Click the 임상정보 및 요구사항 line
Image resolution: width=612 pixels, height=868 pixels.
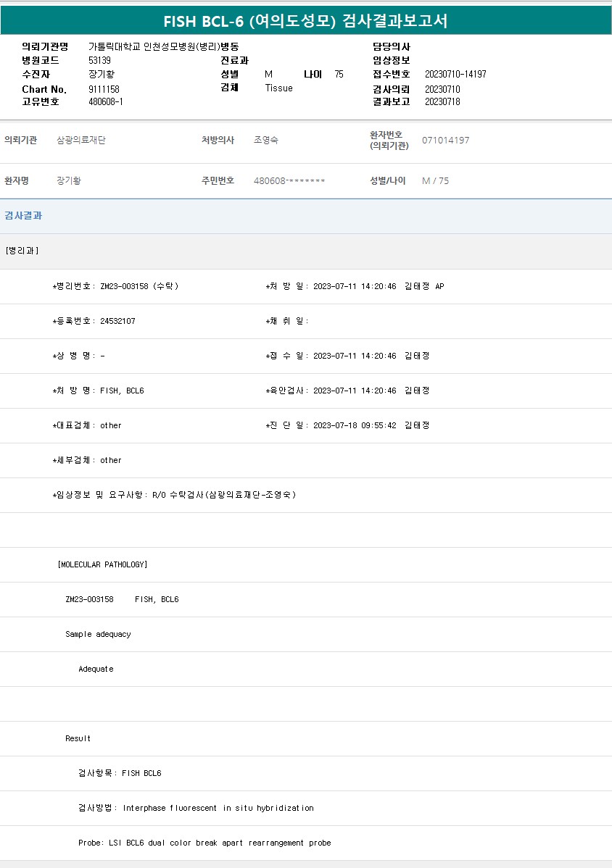pos(174,495)
